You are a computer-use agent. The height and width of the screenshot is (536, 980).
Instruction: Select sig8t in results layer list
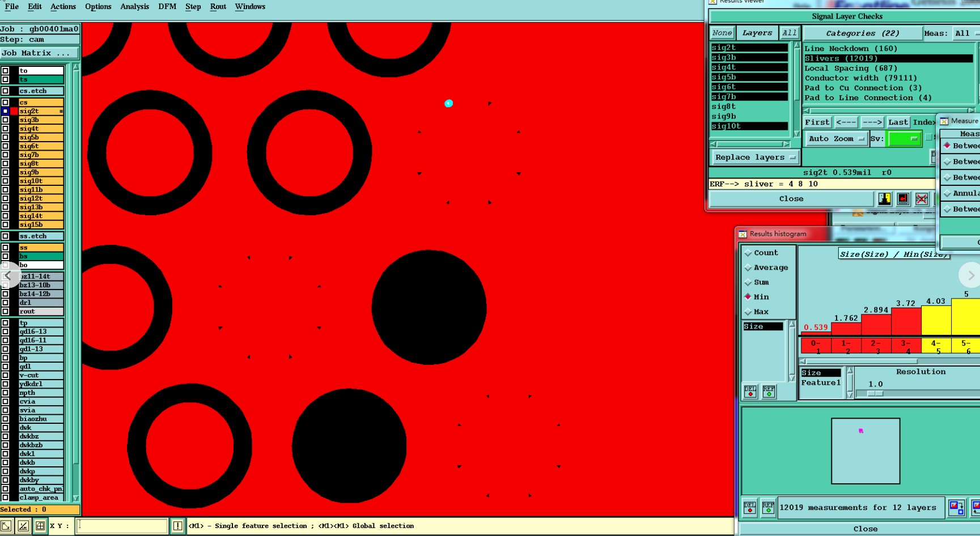click(749, 107)
